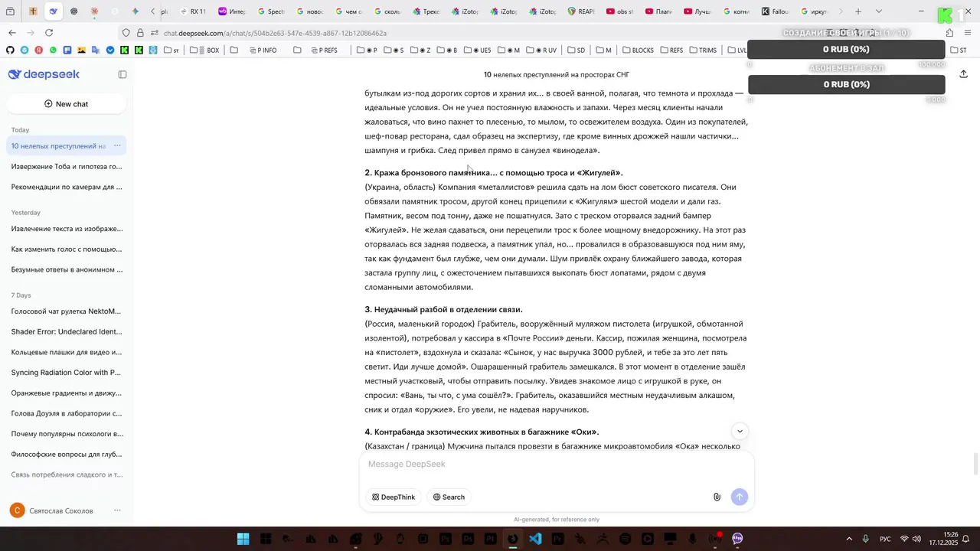Show hidden tray icons chevron

click(x=848, y=539)
